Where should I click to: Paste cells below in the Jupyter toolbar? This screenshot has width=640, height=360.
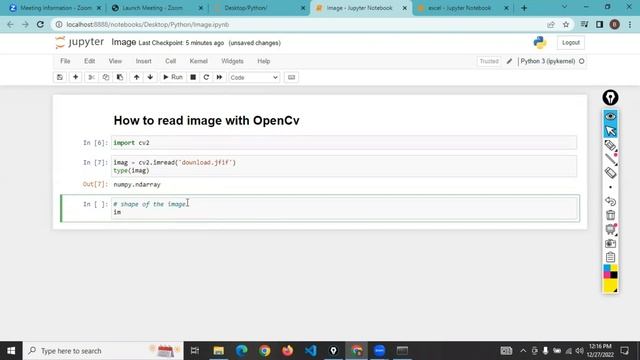(120, 77)
